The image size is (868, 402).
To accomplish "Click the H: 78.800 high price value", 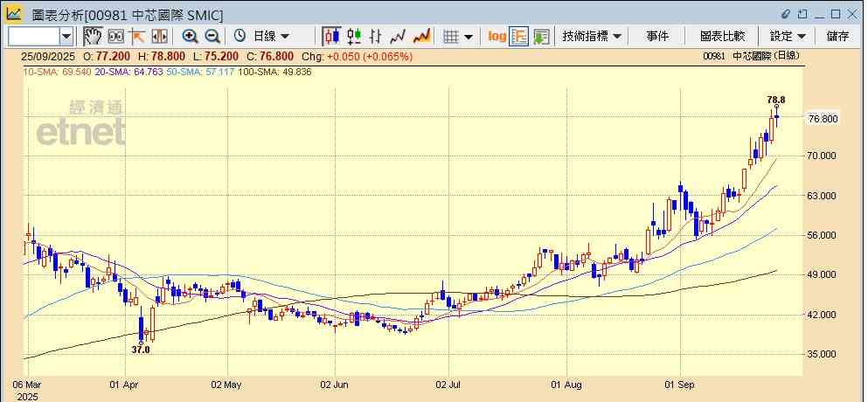I will pyautogui.click(x=163, y=56).
